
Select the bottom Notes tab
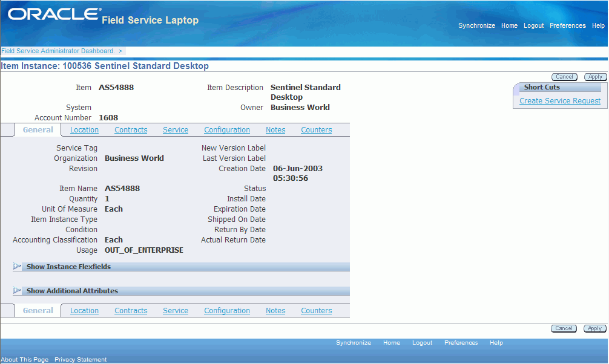tap(275, 311)
